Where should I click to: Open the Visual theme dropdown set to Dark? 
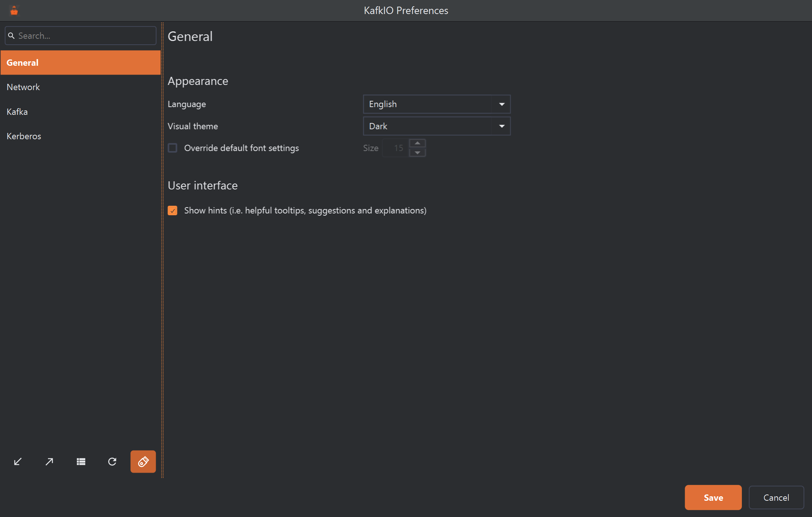pyautogui.click(x=437, y=126)
